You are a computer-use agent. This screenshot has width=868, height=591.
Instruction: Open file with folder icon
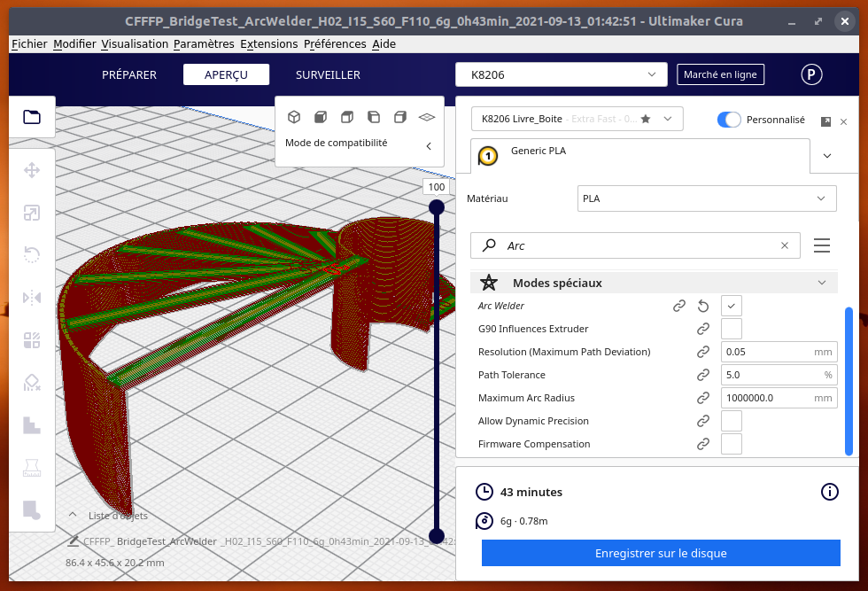point(32,117)
